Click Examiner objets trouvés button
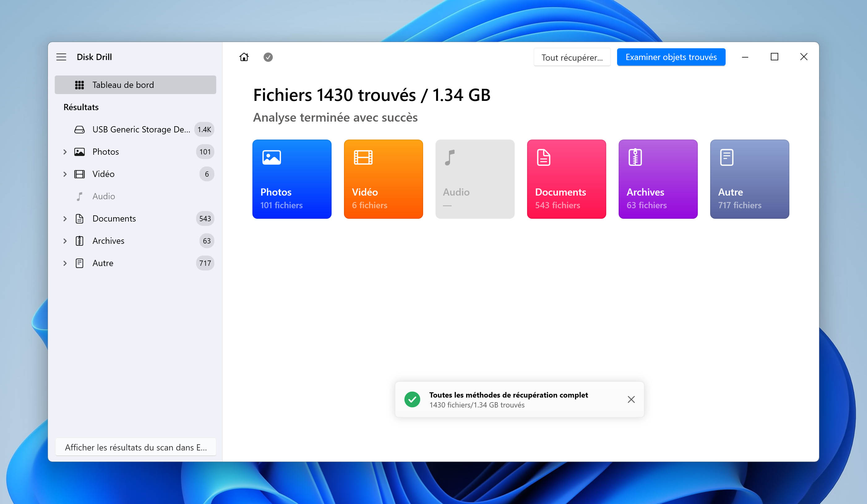Image resolution: width=867 pixels, height=504 pixels. click(x=671, y=57)
